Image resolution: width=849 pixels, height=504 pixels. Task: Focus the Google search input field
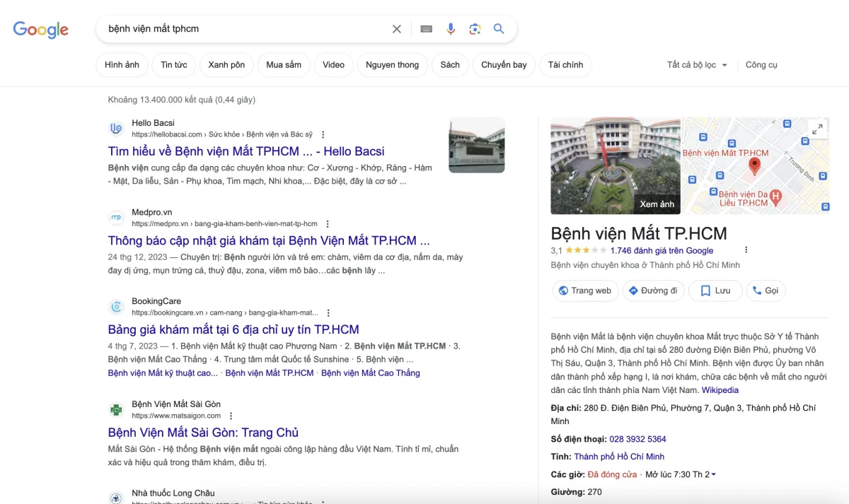point(246,29)
